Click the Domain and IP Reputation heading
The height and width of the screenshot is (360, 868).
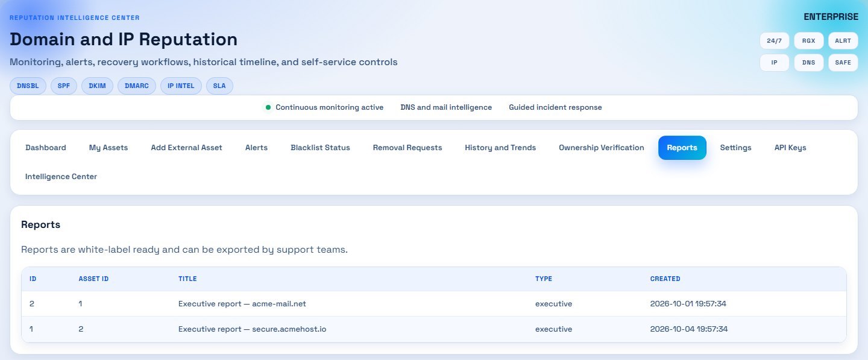pos(124,40)
